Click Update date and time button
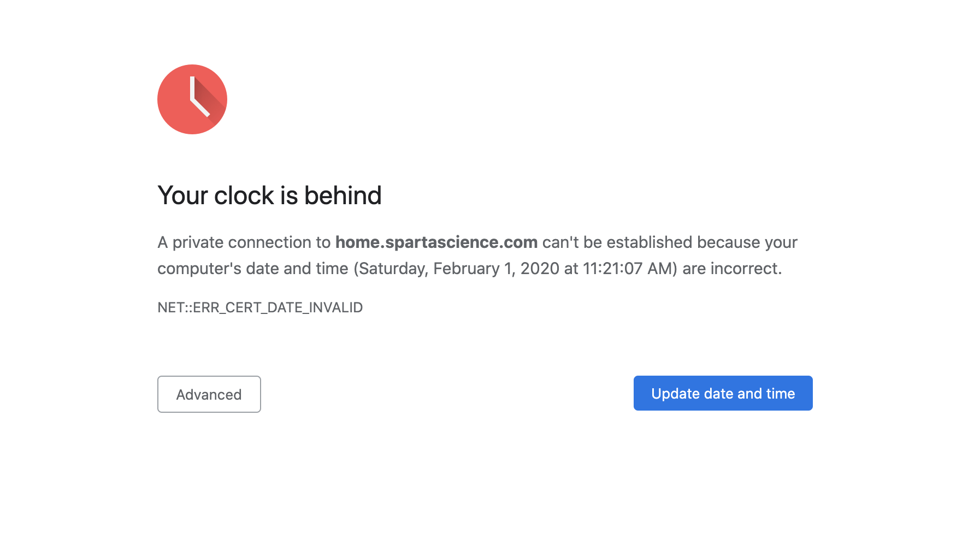 pos(723,393)
